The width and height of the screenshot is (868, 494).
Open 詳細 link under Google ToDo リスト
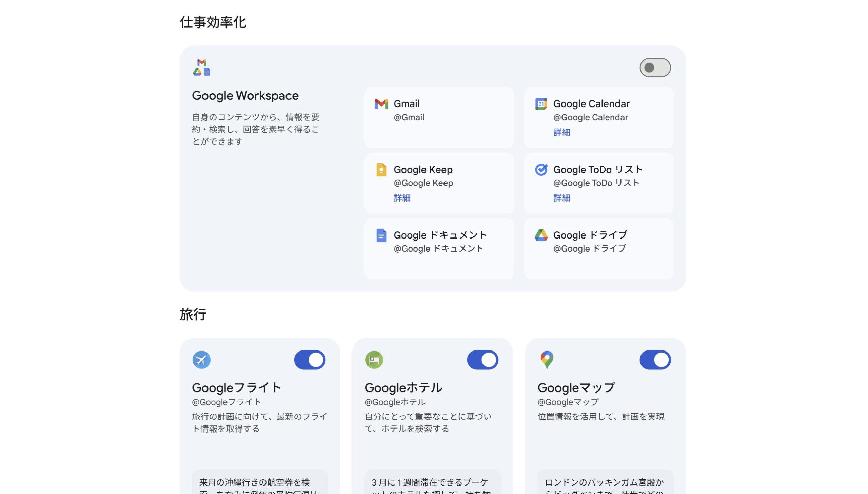tap(561, 198)
